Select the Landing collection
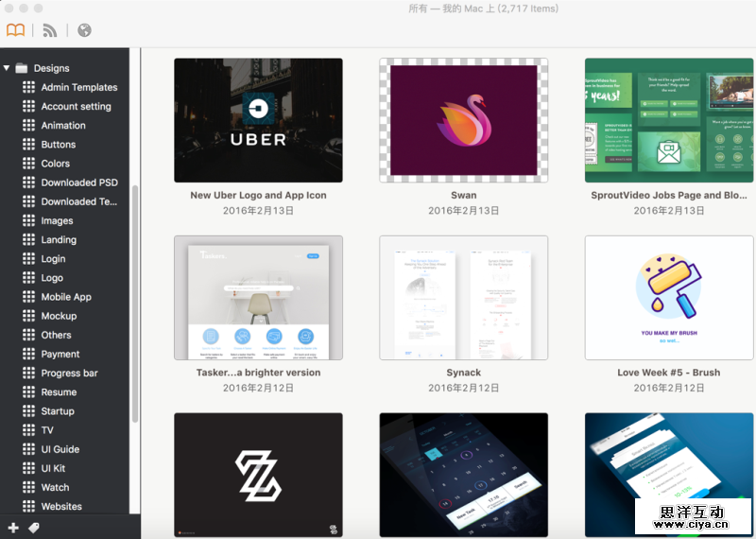The image size is (756, 539). [59, 240]
